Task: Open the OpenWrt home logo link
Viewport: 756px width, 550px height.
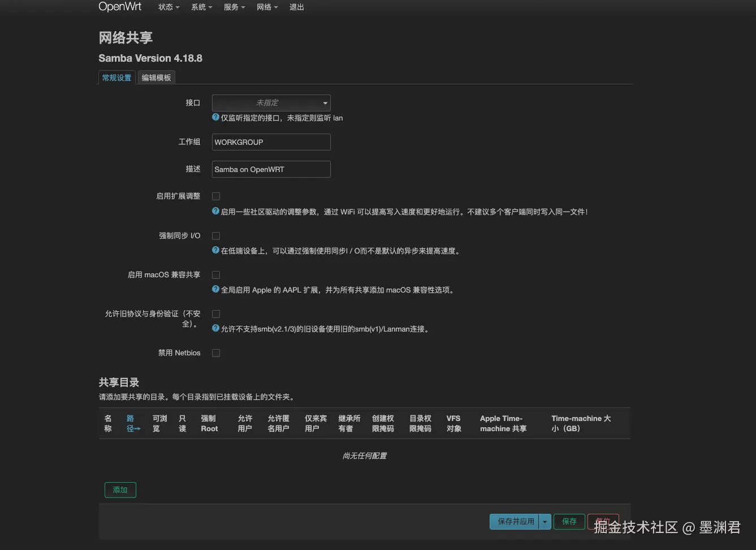Action: (120, 7)
